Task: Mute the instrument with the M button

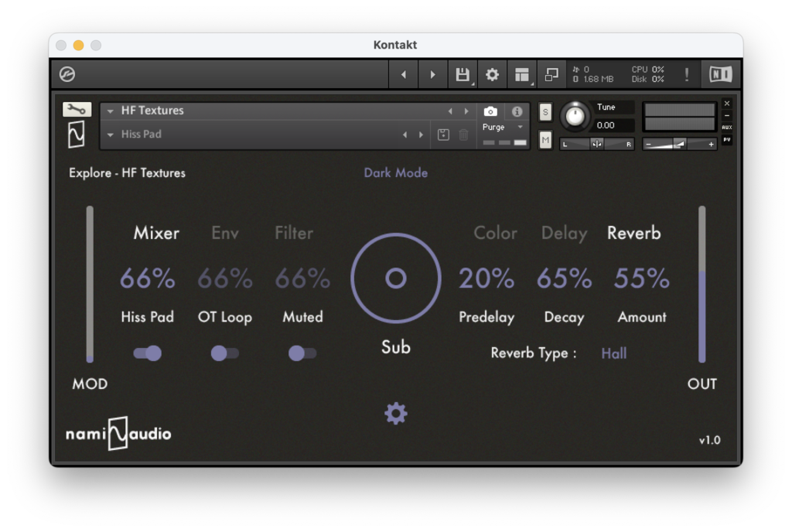Action: point(544,141)
